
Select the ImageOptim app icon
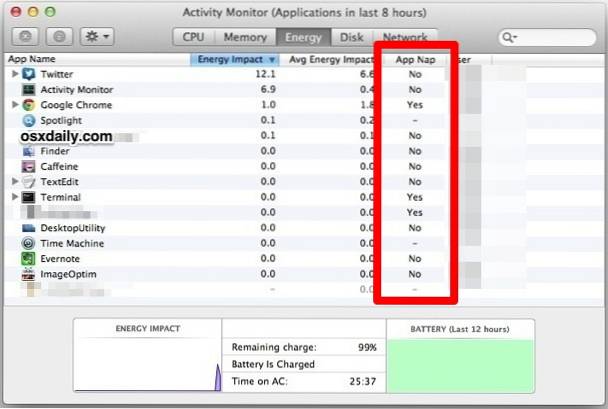coord(29,274)
